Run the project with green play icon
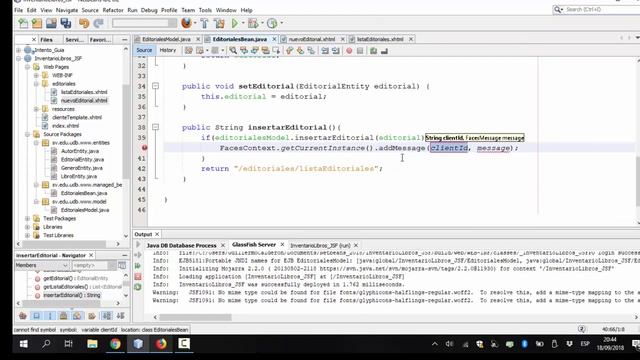Screen dimensions: 640x360 click(x=235, y=23)
